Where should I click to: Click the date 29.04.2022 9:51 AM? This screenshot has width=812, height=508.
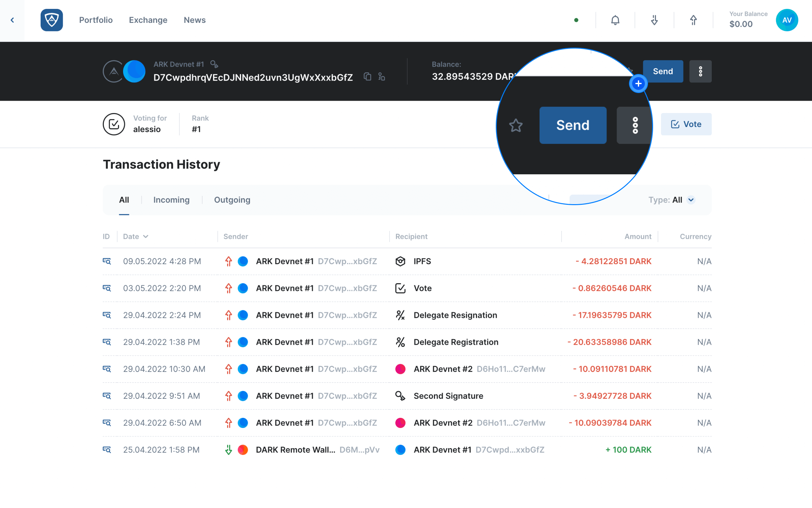161,396
